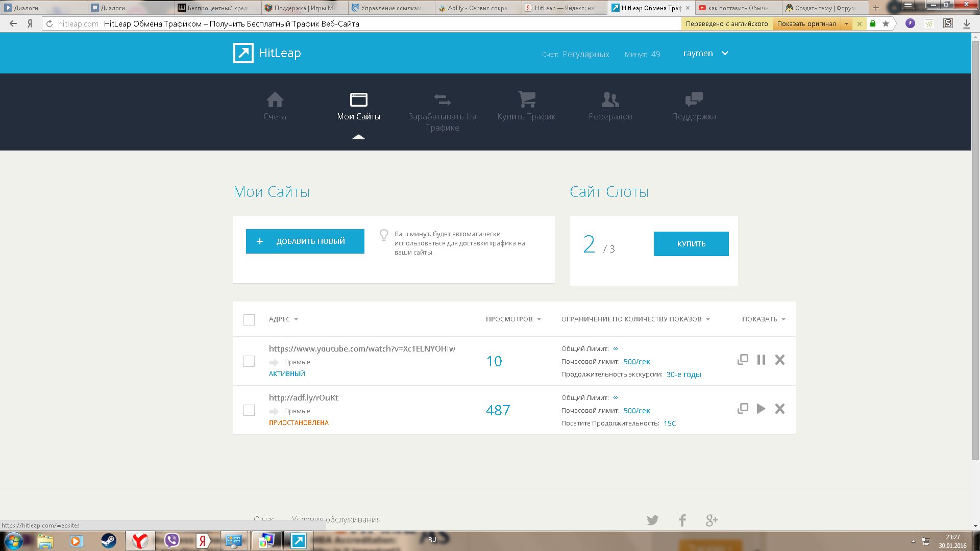Click the HitLeap arrow logo icon
980x551 pixels.
(243, 53)
